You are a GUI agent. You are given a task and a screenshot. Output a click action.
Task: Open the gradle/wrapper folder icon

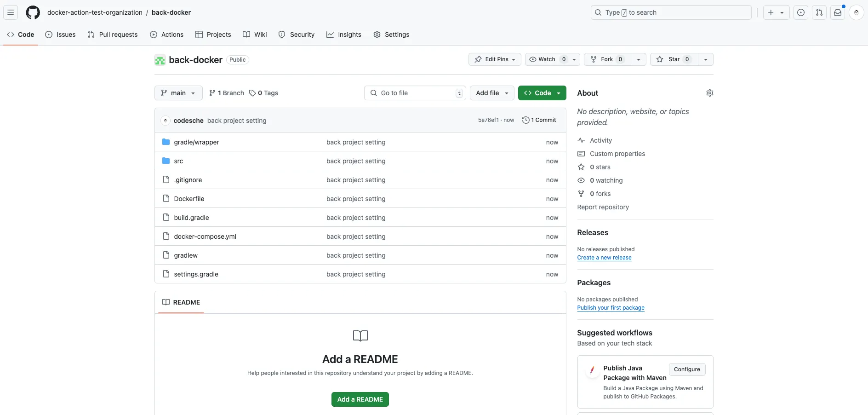(x=166, y=142)
